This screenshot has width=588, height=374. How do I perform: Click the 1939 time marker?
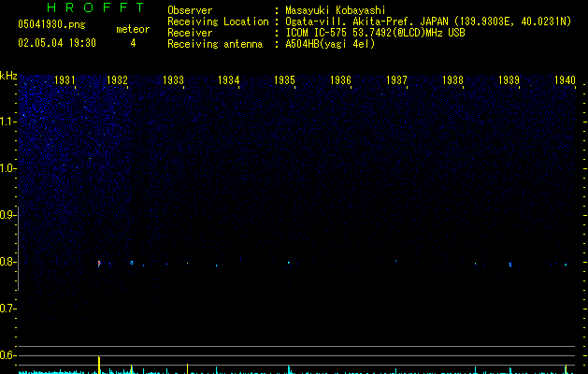509,79
